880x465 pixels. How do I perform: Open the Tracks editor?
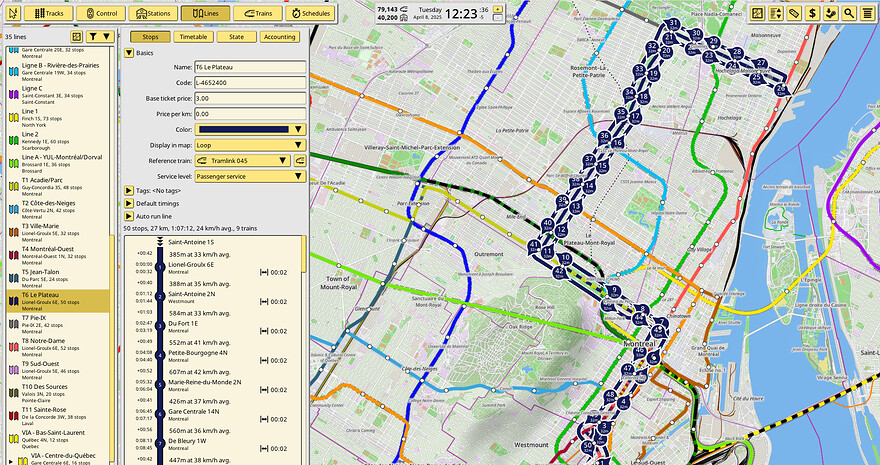click(x=48, y=13)
